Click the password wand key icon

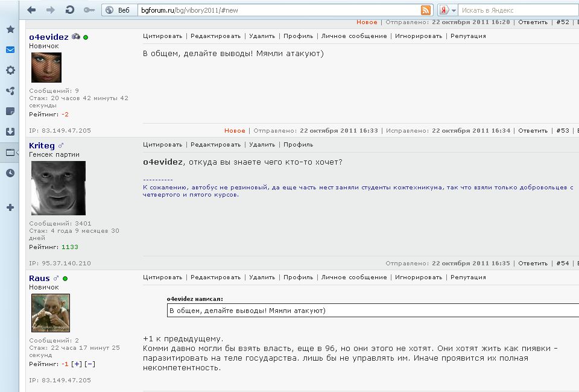(89, 10)
